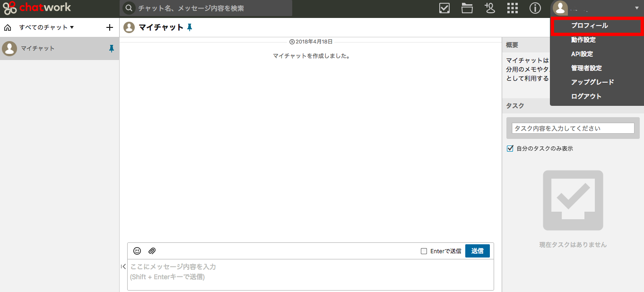
Task: Choose ログアウト in the account menu
Action: [x=586, y=96]
